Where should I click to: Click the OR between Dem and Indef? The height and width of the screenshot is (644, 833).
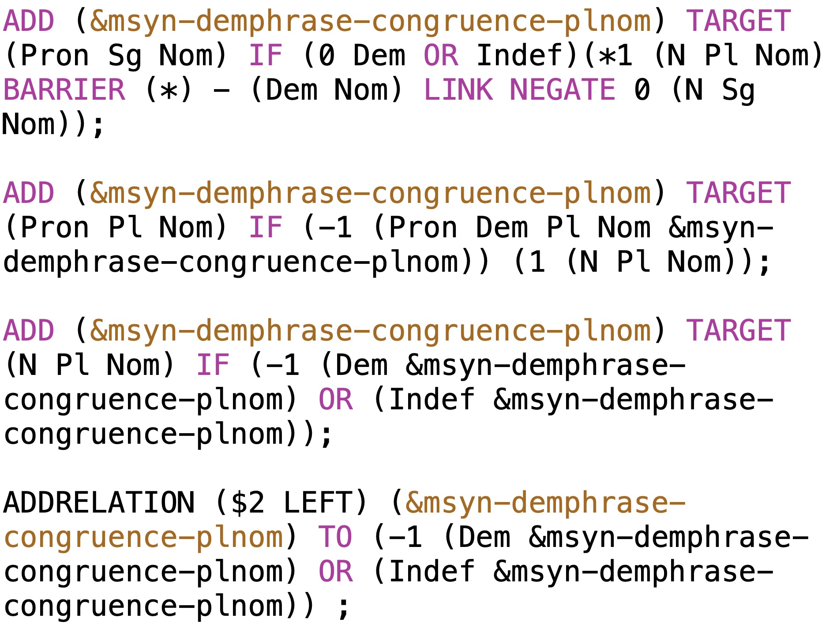441,56
